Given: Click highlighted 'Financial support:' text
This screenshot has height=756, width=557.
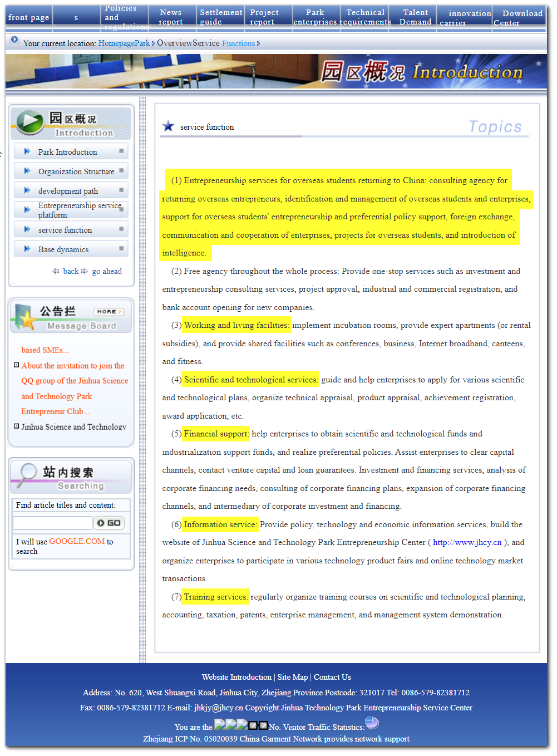Looking at the screenshot, I should coord(216,434).
